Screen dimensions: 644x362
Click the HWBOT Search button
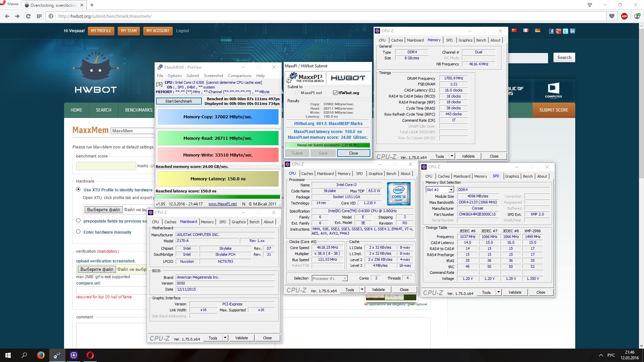click(x=564, y=58)
